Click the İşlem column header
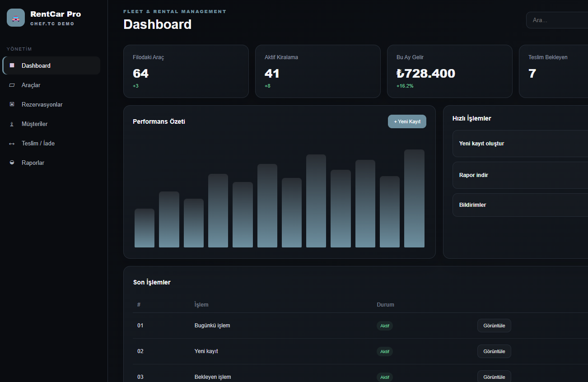 [x=201, y=304]
